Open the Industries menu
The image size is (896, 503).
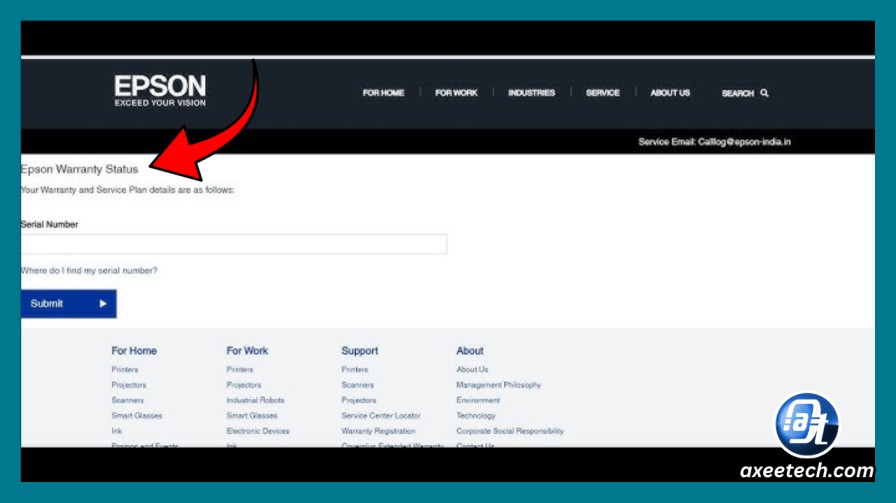(x=531, y=93)
